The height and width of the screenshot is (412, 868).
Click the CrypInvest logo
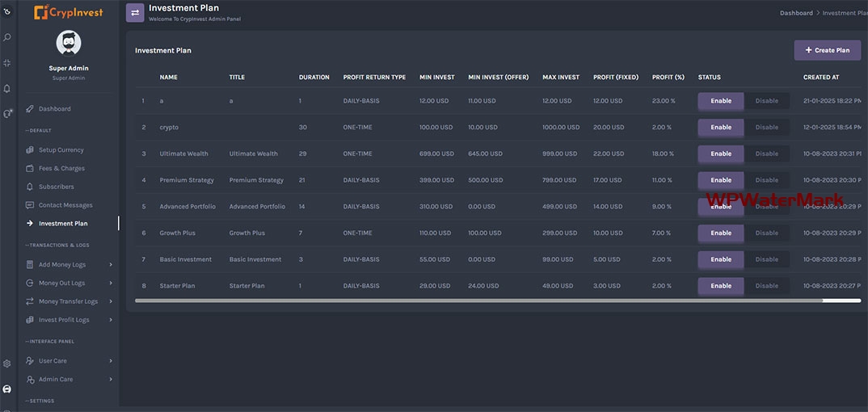click(69, 12)
